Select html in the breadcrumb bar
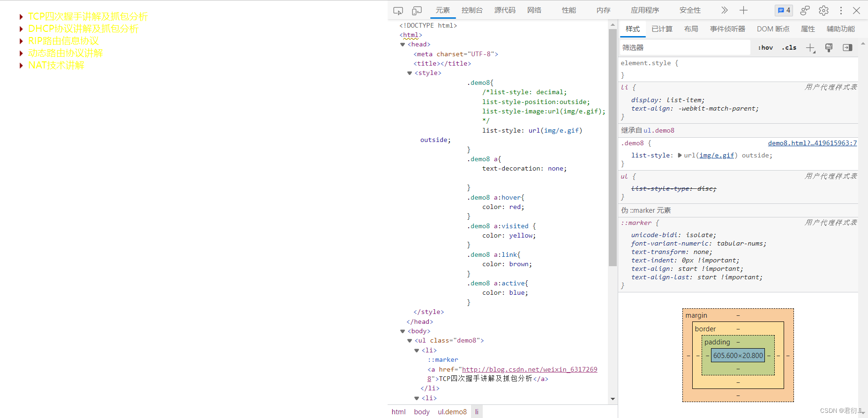Viewport: 868px width, 418px height. [x=398, y=412]
